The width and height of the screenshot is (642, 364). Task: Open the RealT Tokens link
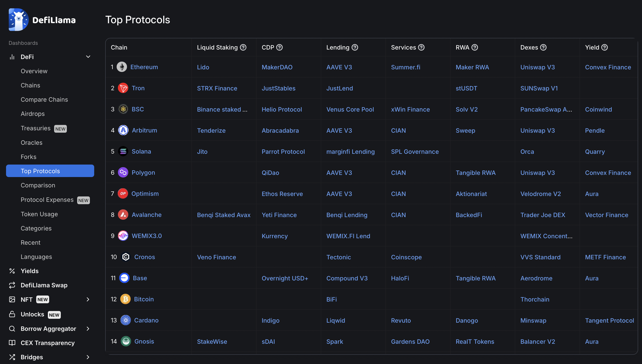point(475,342)
